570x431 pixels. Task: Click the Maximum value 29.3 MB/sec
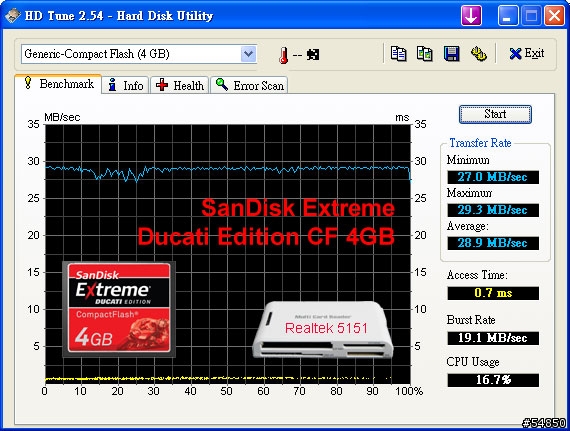tap(493, 210)
